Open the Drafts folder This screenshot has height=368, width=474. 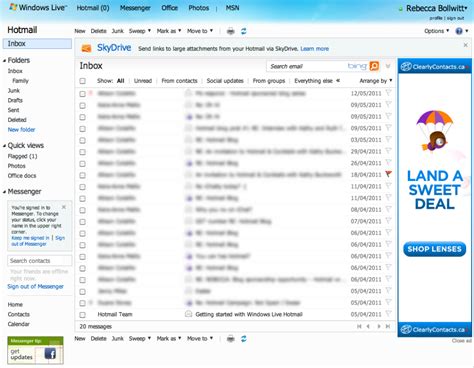click(15, 100)
